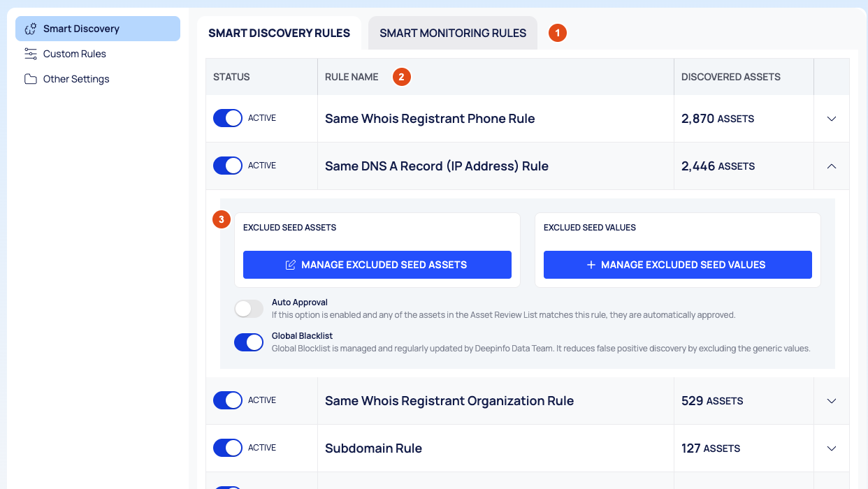Switch to Smart Discovery Rules tab
Screen dimensions: 868x489
tap(280, 33)
